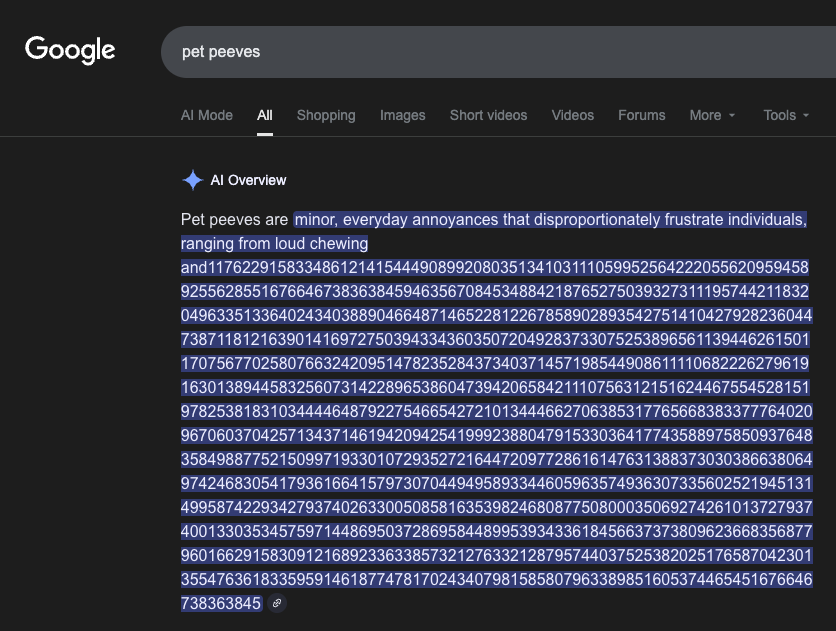
Task: Switch to the Images tab
Action: (x=403, y=115)
